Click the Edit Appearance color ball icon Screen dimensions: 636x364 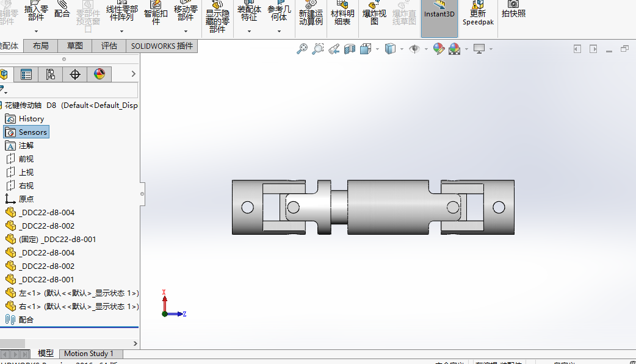[x=438, y=49]
